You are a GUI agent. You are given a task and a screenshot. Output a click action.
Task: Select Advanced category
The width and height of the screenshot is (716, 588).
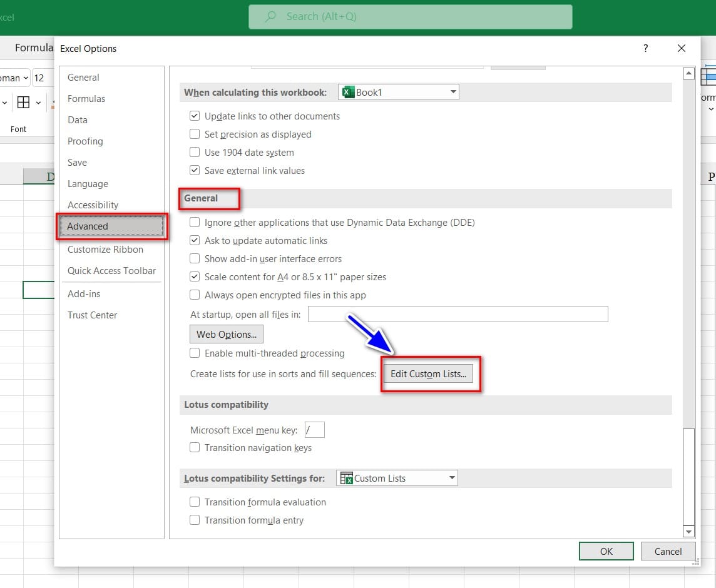click(x=112, y=226)
